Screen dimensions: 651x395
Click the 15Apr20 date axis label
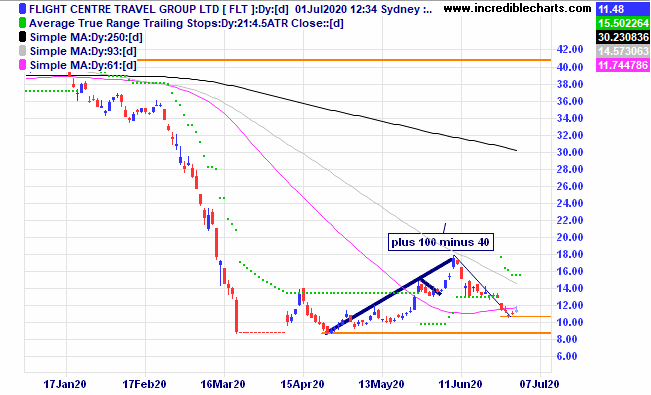point(302,384)
